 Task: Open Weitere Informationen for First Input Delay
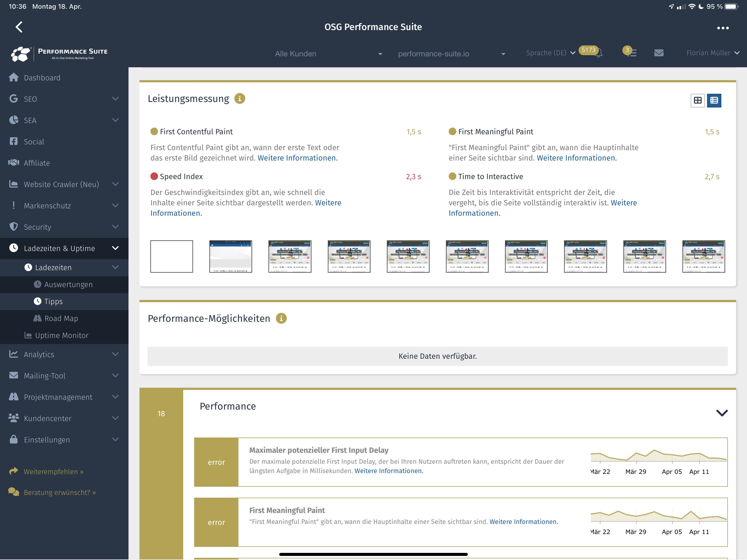click(389, 471)
